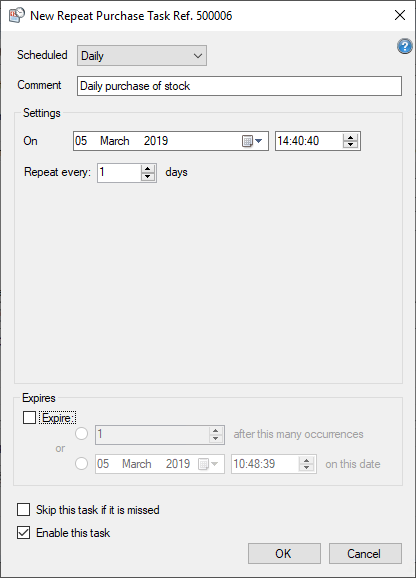Viewport: 416px width, 578px height.
Task: Click OK to save the task
Action: coord(284,553)
